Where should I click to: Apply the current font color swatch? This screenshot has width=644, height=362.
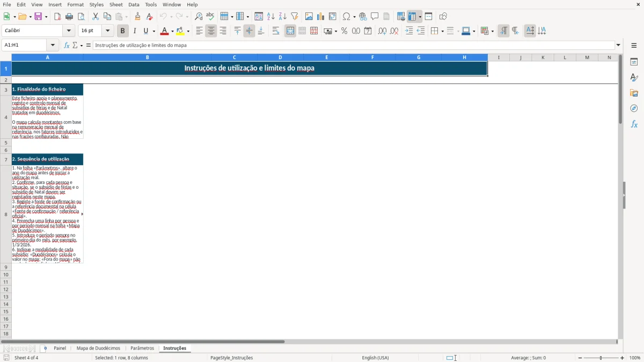point(164,31)
